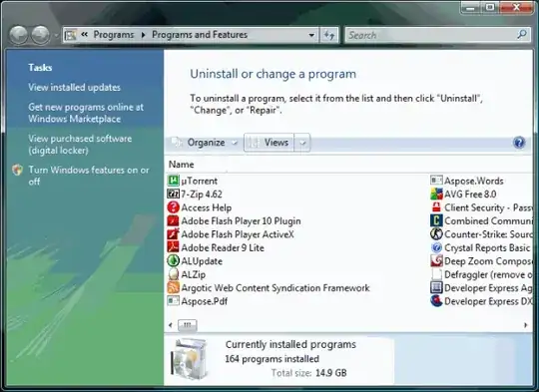539x392 pixels.
Task: Select the 7-Zip 4.62 icon
Action: tap(174, 195)
